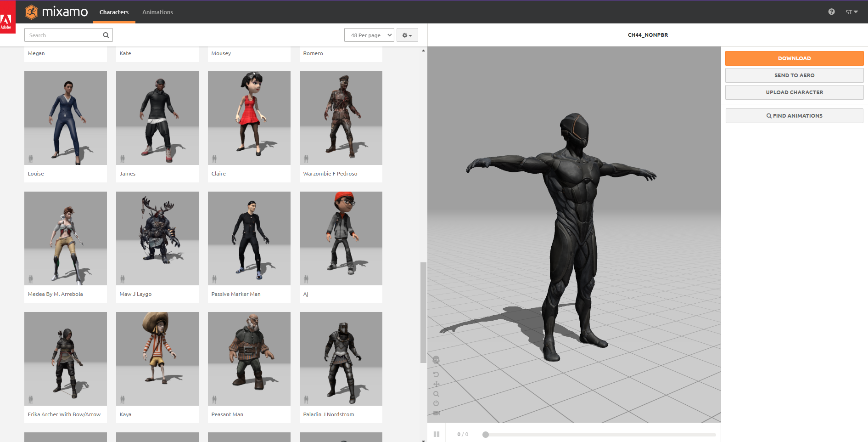This screenshot has height=442, width=868.
Task: Click rig figure icon on Medea card
Action: tap(31, 279)
